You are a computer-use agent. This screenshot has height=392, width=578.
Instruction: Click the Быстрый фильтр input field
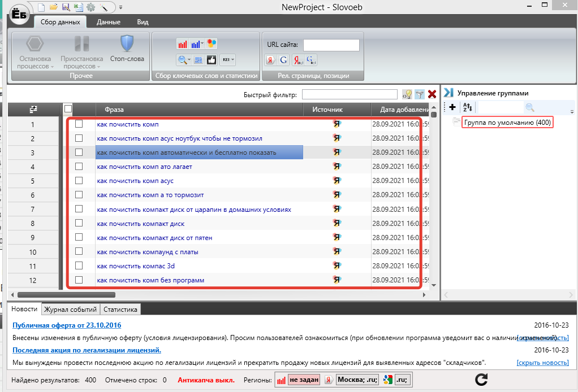coord(350,94)
